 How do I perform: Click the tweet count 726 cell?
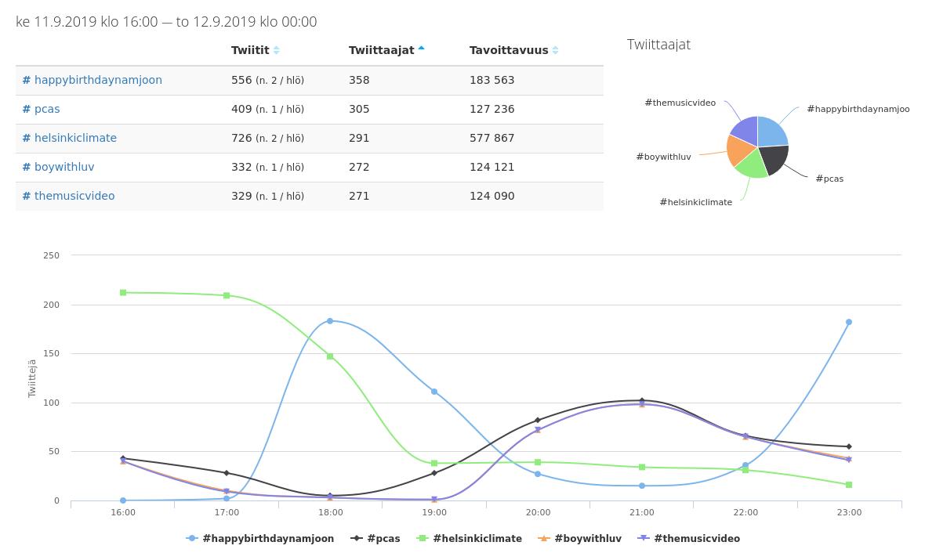click(267, 138)
